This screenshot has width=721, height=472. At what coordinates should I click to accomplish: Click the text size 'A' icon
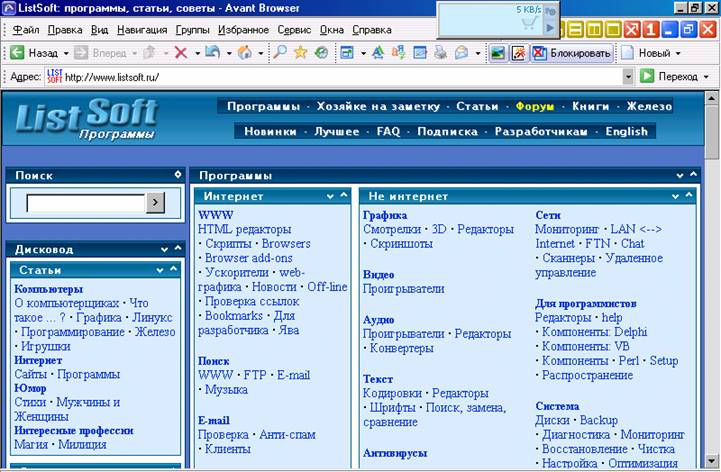378,53
